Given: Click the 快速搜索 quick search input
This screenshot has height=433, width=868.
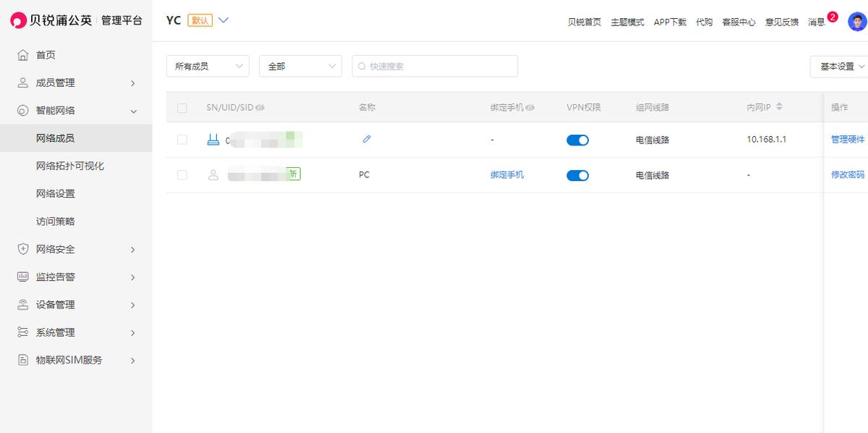Looking at the screenshot, I should tap(434, 66).
